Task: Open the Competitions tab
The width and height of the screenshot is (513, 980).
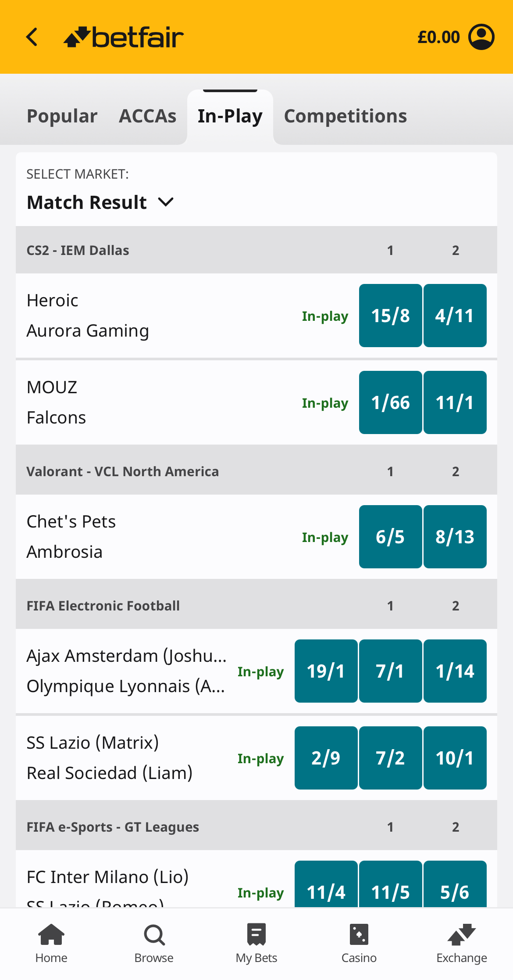Action: coord(345,116)
